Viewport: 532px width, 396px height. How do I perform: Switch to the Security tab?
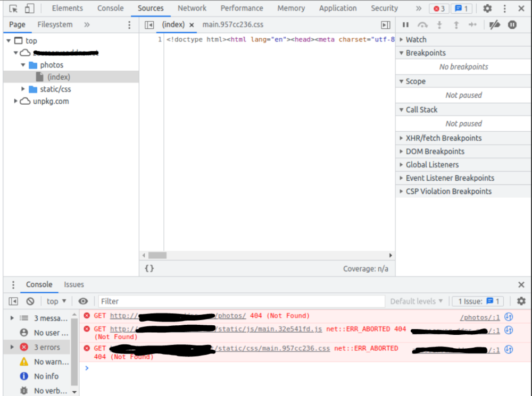tap(384, 8)
